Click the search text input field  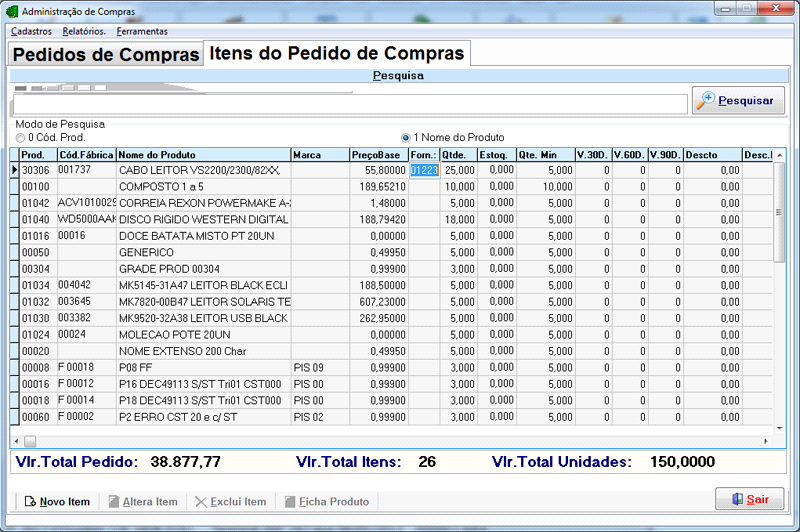click(350, 104)
